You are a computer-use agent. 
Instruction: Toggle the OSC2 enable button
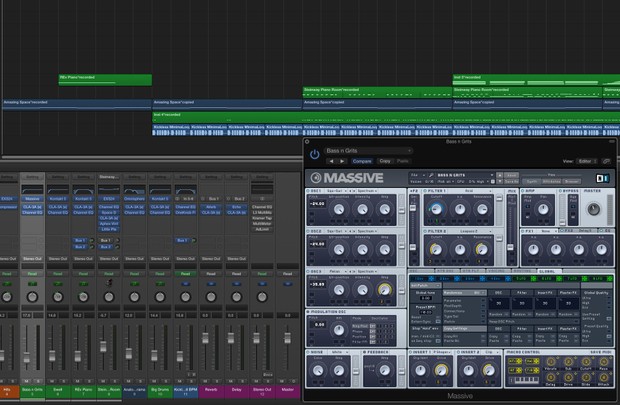(308, 231)
